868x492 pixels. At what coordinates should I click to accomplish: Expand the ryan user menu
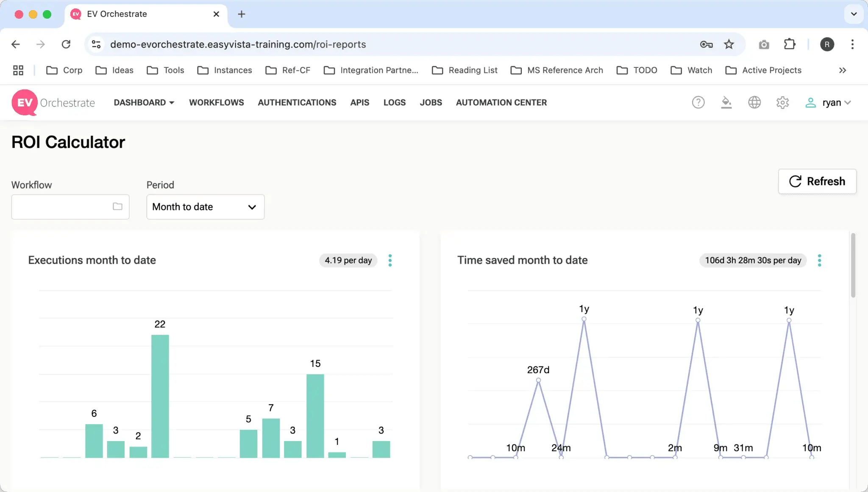pos(836,103)
